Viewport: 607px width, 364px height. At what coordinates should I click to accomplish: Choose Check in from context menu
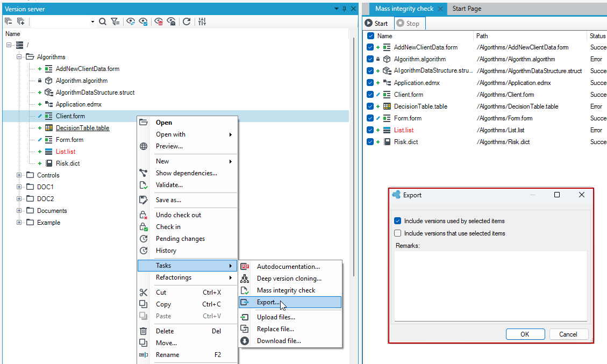188,227
